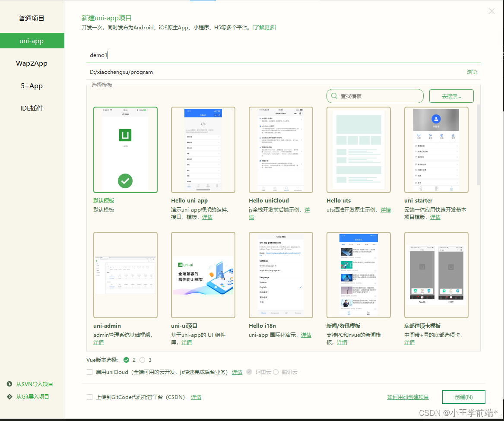Click the green checkmark on 默认模板
The image size is (504, 421).
125,181
